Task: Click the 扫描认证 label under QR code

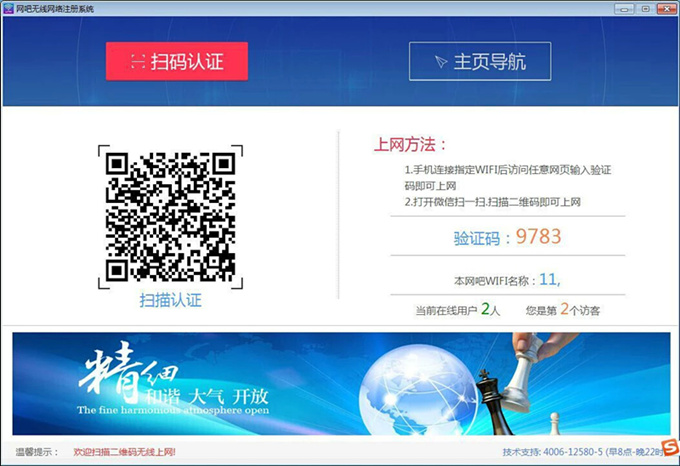Action: [x=170, y=300]
